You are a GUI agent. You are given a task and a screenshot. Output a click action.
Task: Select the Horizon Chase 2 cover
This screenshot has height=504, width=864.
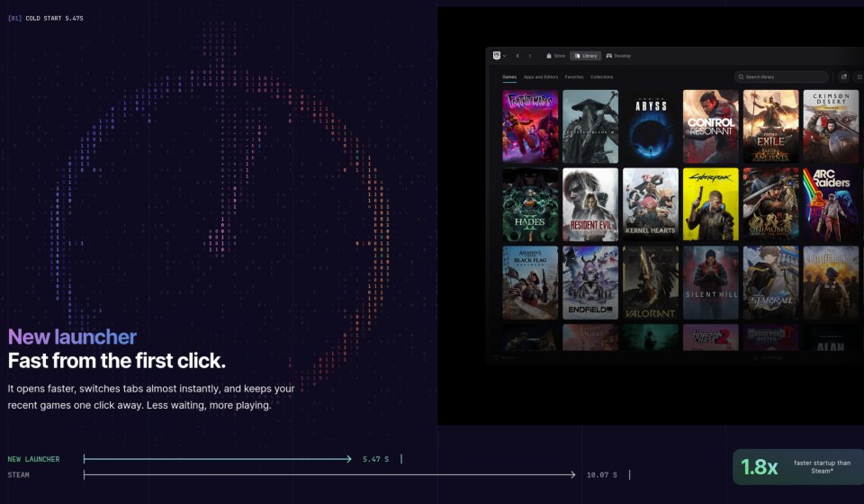point(711,337)
